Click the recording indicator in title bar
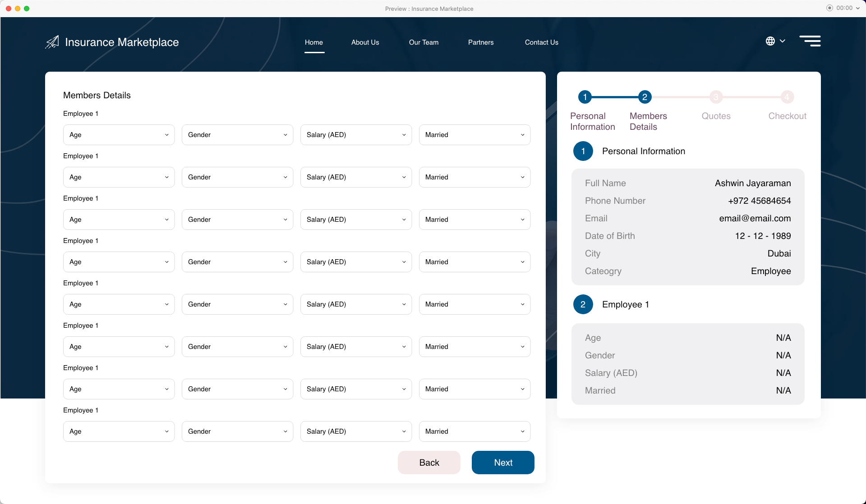The width and height of the screenshot is (866, 504). click(x=829, y=8)
